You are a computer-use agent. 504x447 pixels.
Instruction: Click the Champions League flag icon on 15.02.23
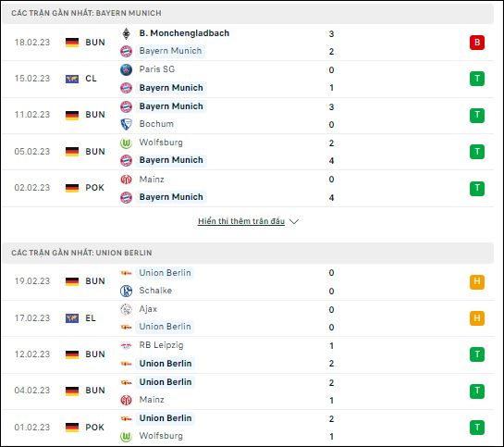click(72, 79)
